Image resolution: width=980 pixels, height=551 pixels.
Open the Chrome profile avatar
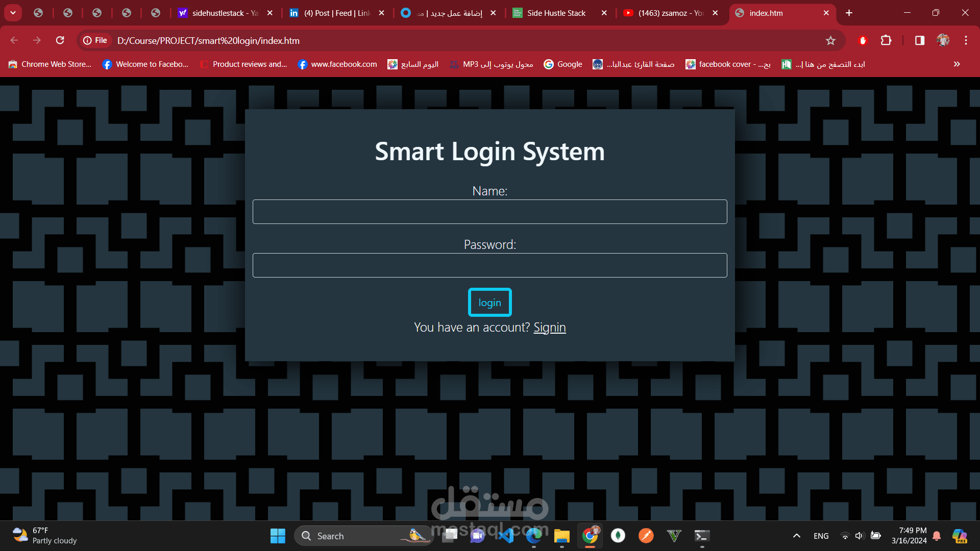(943, 40)
